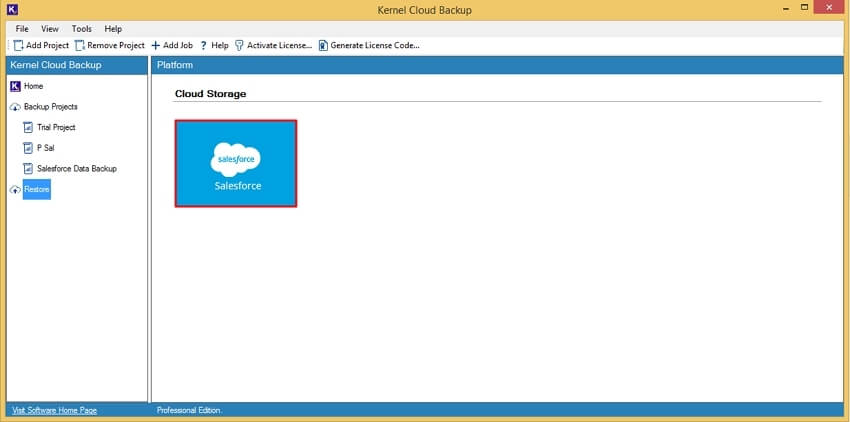Viewport: 850px width, 422px height.
Task: Click Kernel Cloud Backup sidebar header
Action: (x=56, y=65)
